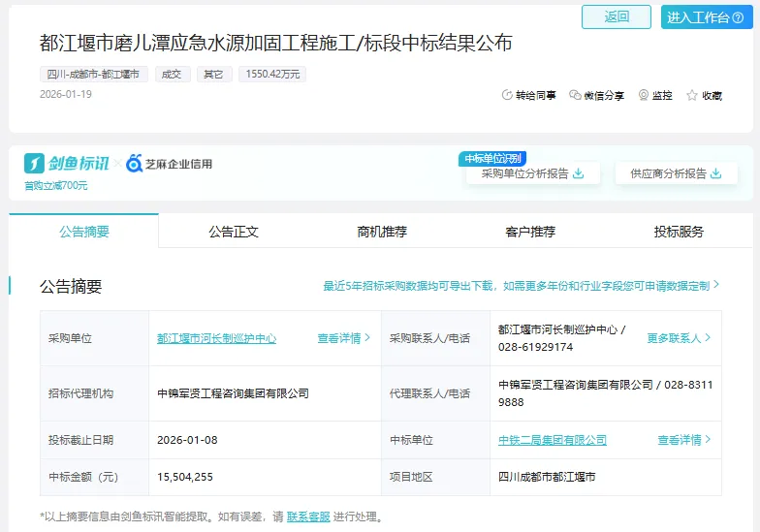
Task: Expand 更多联系人 link
Action: (679, 338)
